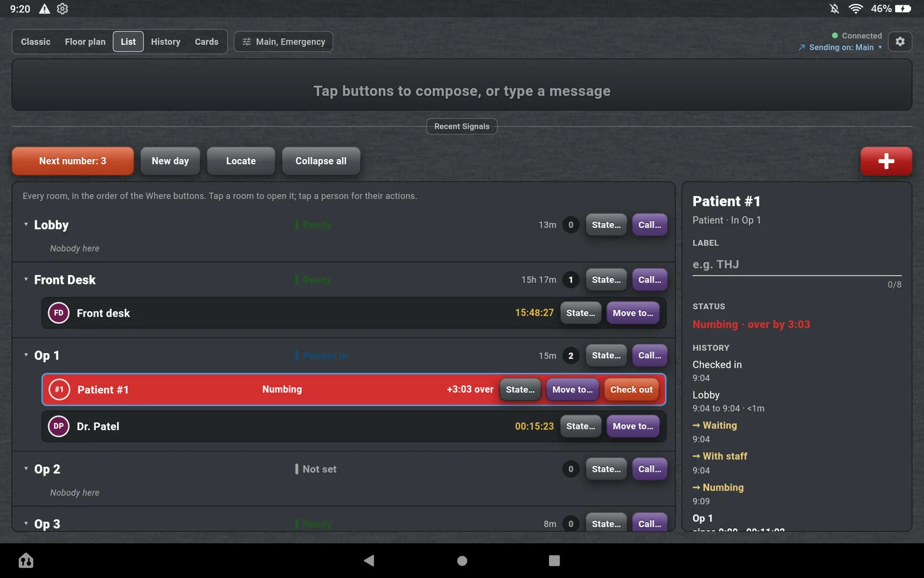Tap the Locate button

pos(241,161)
